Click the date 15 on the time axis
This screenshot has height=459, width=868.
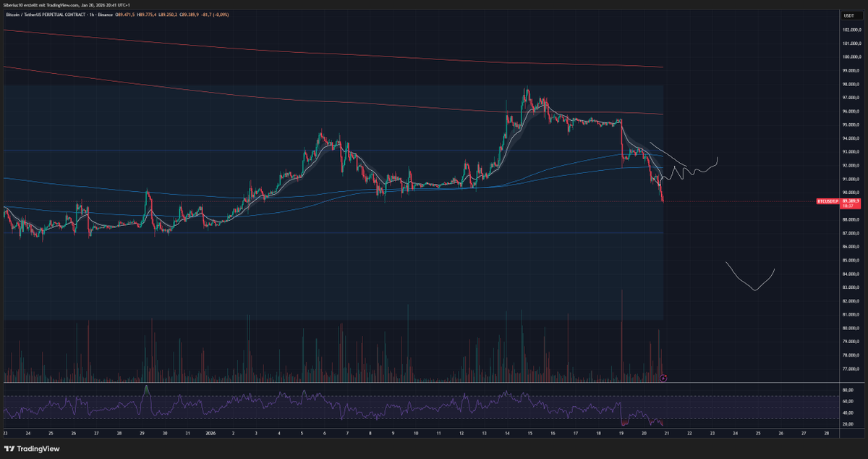point(529,433)
